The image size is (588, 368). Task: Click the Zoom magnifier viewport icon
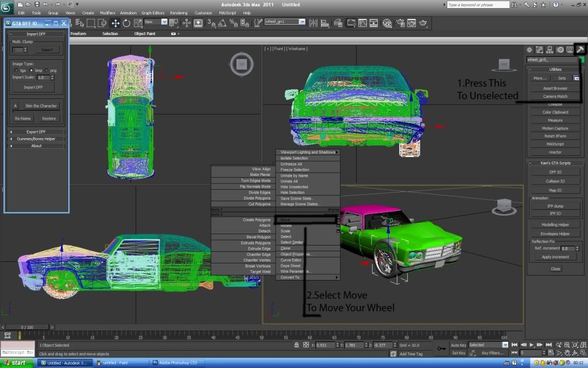coord(559,345)
